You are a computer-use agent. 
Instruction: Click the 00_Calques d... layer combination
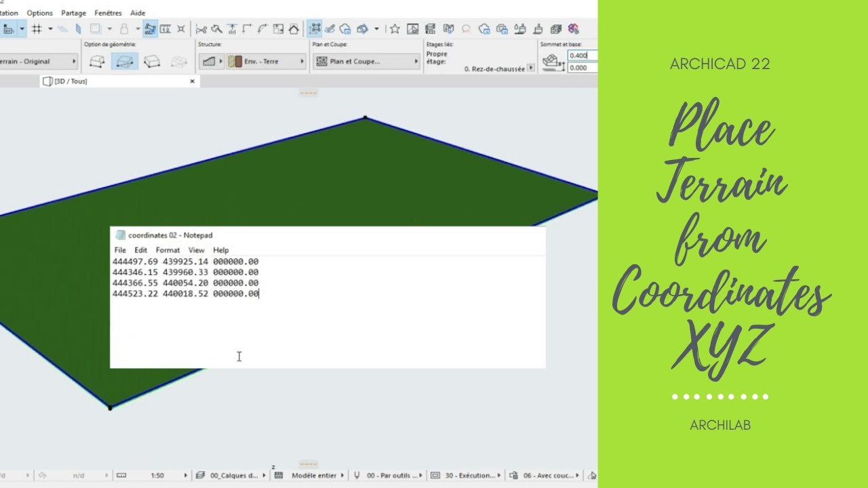tap(235, 476)
